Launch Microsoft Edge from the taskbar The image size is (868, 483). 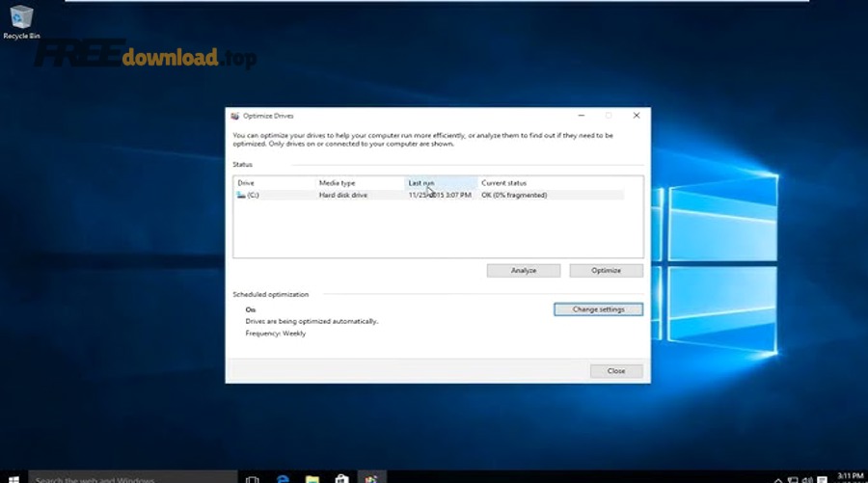pyautogui.click(x=284, y=478)
